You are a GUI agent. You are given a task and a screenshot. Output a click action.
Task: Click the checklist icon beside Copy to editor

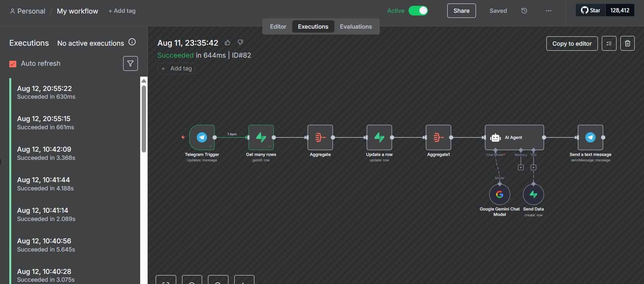609,44
